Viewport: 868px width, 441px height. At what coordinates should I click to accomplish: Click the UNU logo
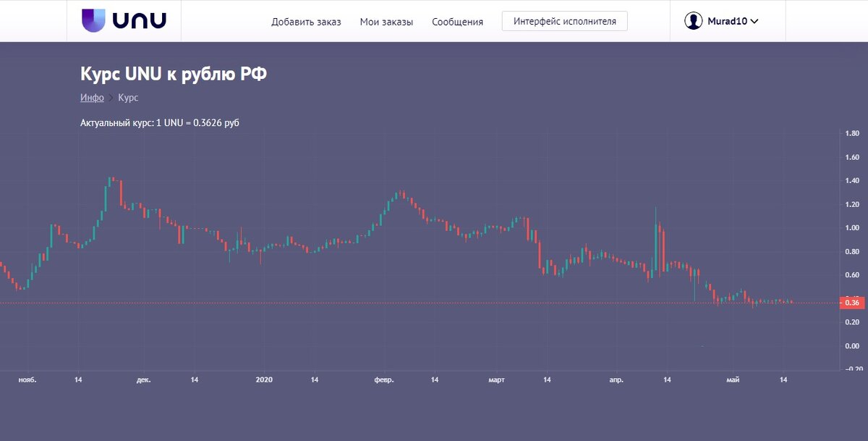tap(124, 20)
